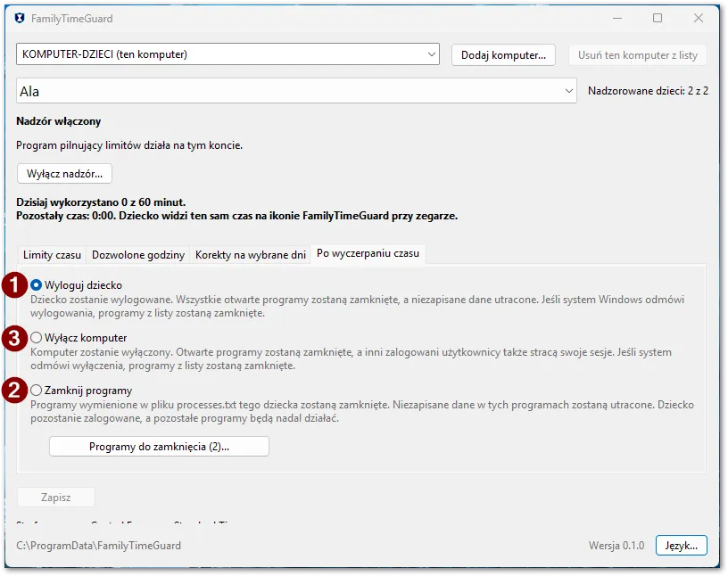Click the Dodaj komputer... button
The image size is (728, 576).
[503, 55]
